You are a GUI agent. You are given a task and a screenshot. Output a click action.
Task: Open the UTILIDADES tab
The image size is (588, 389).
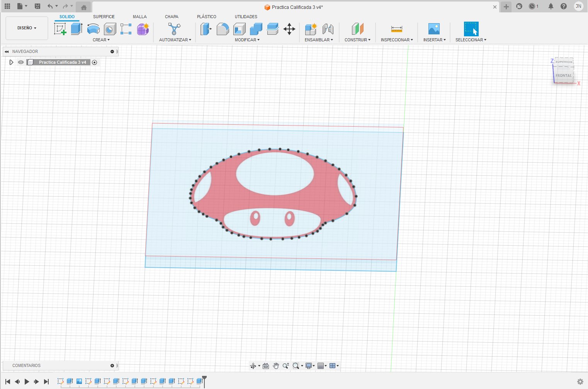tap(246, 17)
